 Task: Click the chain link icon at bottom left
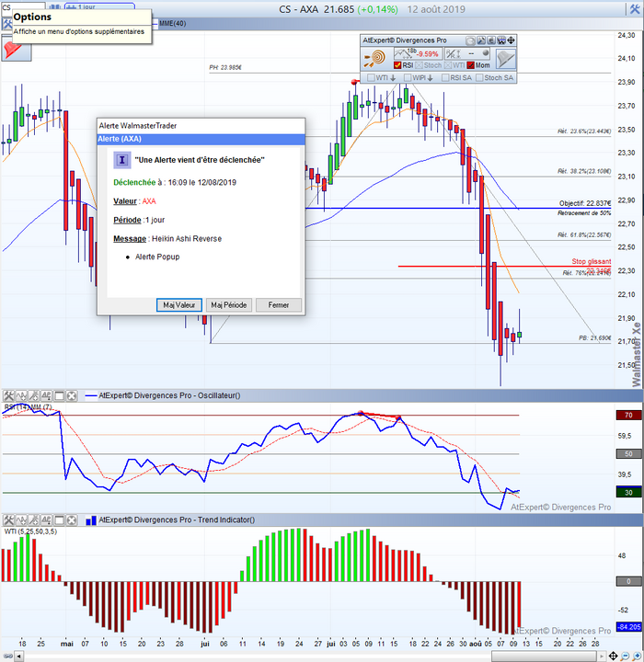pos(7,656)
